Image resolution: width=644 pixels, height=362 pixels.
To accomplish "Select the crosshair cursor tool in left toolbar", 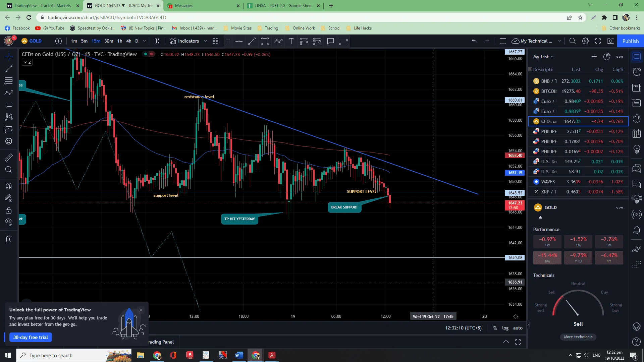I will click(x=9, y=56).
